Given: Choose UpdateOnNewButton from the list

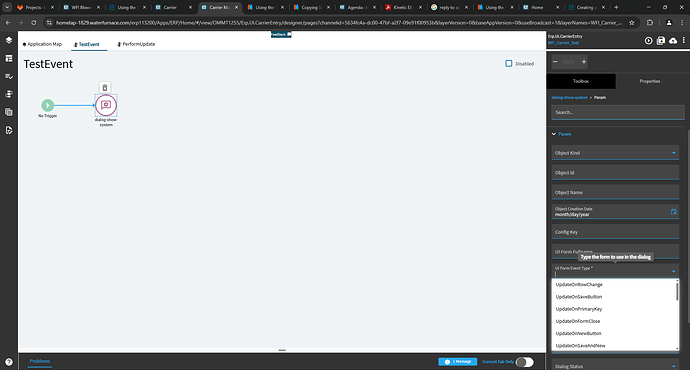Looking at the screenshot, I should tap(614, 333).
